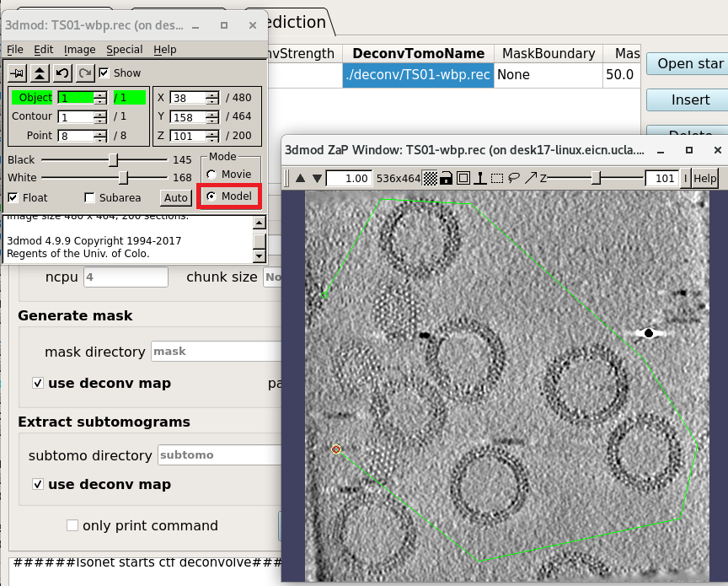Select the lasso tool in ZaP toolbar
728x586 pixels.
click(x=514, y=179)
